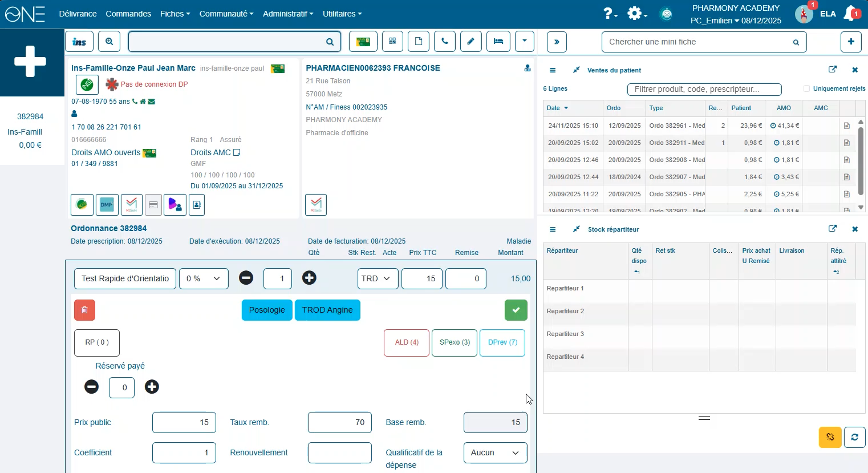This screenshot has width=868, height=473.
Task: Click the robot assistant icon
Action: tap(666, 14)
